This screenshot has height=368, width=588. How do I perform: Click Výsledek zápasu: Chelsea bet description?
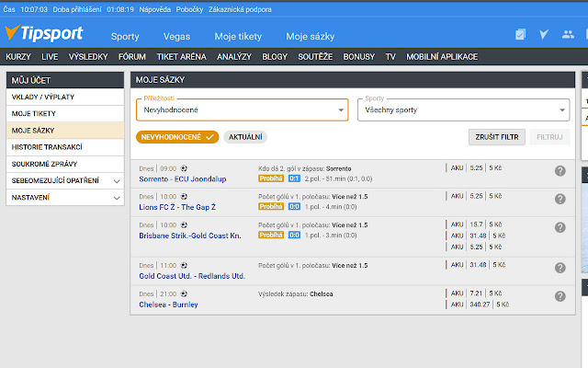[x=296, y=294]
